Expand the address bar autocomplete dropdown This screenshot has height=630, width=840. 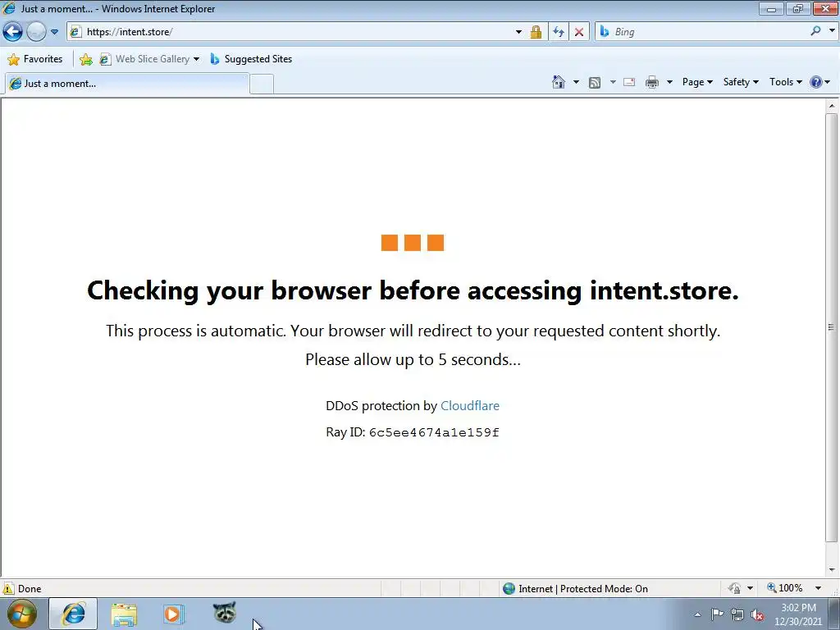tap(518, 32)
